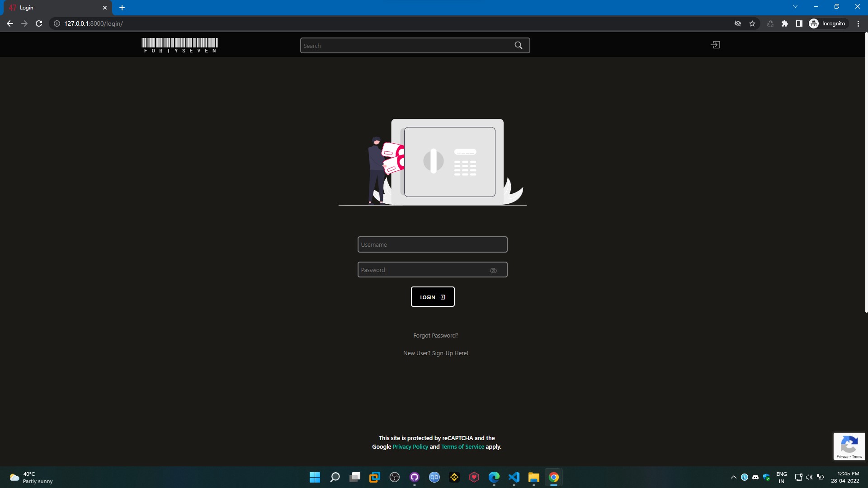Click the login arrow icon in header
The image size is (868, 488).
tap(715, 45)
